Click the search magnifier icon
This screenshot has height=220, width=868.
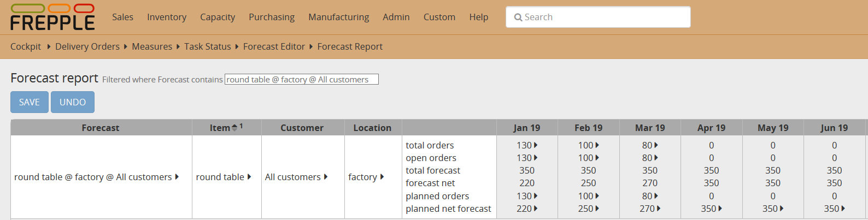pos(518,17)
